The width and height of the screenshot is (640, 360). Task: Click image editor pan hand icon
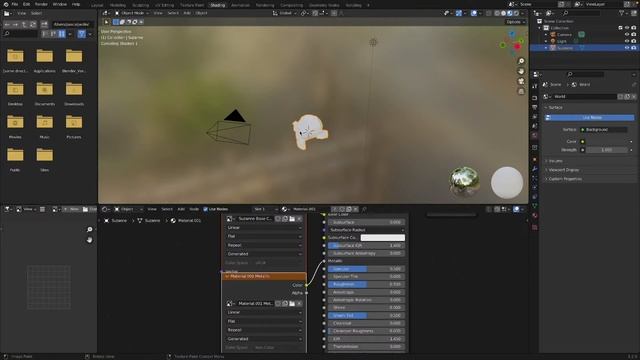tap(90, 240)
